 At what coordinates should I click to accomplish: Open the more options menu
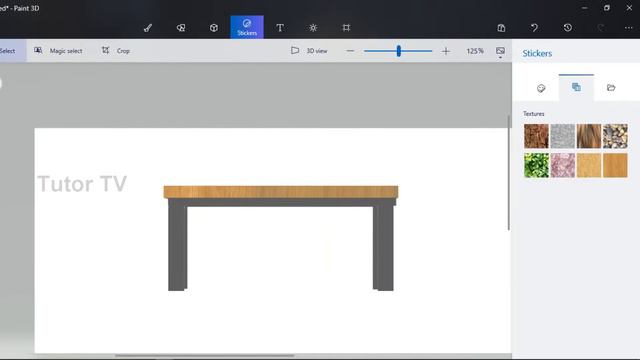(629, 28)
